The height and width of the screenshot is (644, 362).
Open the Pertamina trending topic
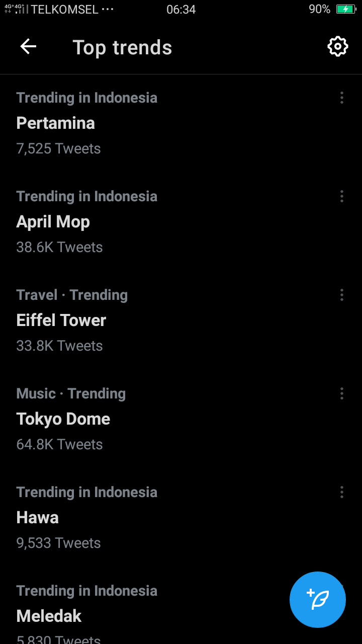pyautogui.click(x=56, y=123)
